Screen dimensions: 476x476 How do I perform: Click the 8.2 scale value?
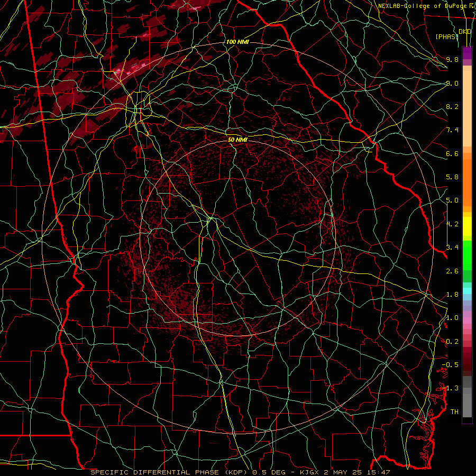452,106
